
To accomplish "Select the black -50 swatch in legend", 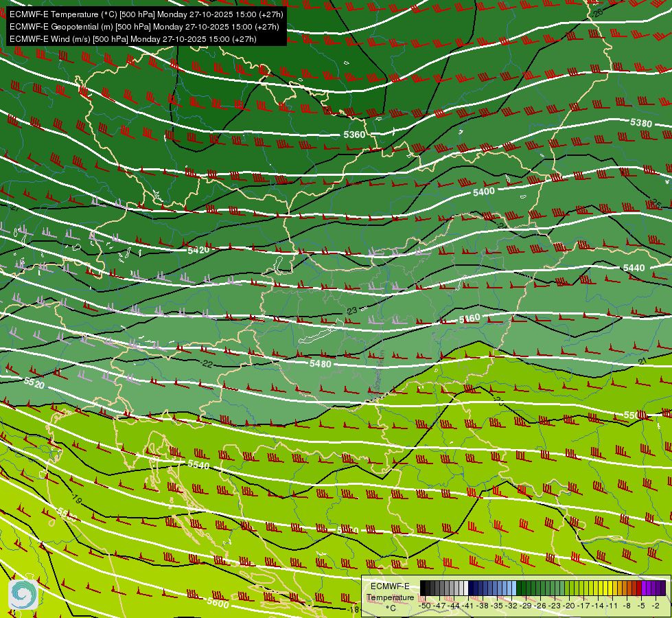I will click(423, 588).
